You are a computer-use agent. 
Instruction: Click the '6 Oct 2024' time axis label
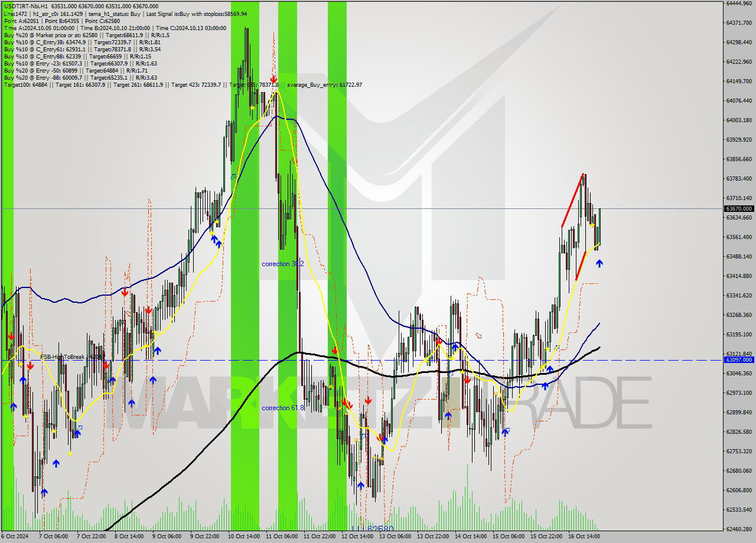click(x=15, y=537)
